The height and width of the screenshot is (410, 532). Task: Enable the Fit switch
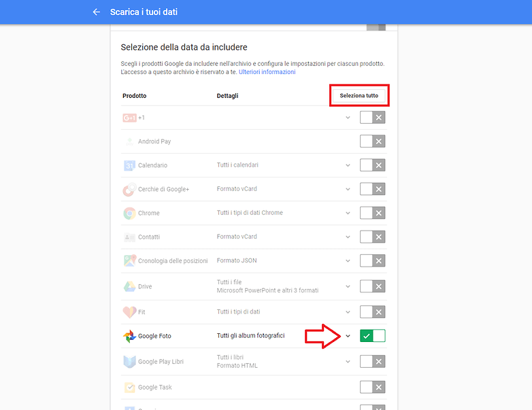373,312
